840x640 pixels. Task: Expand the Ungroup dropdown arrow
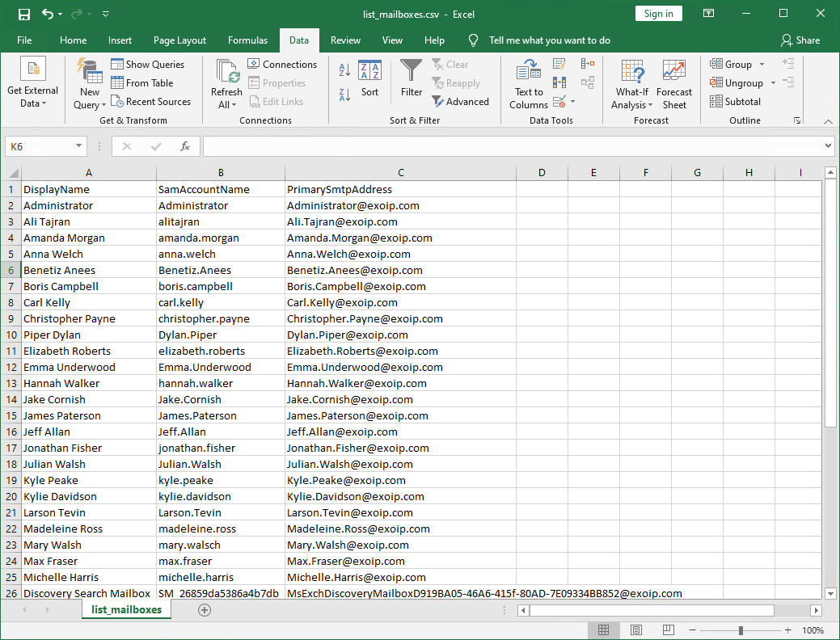(x=773, y=83)
